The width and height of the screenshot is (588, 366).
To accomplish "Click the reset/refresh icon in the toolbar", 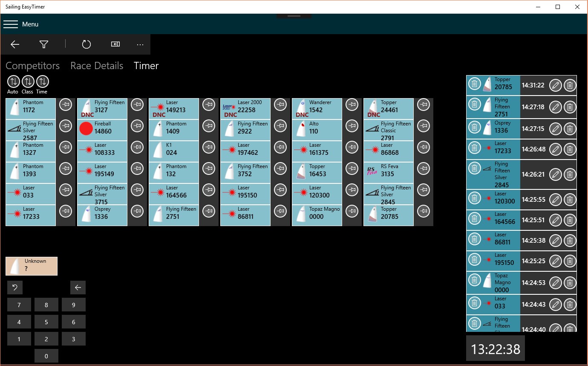I will (x=86, y=44).
